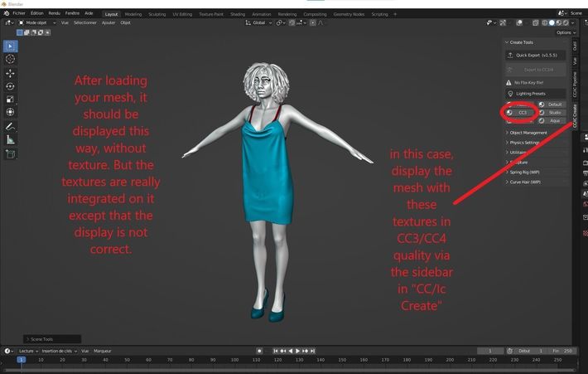
Task: Expand the Object Management panel
Action: pyautogui.click(x=528, y=133)
